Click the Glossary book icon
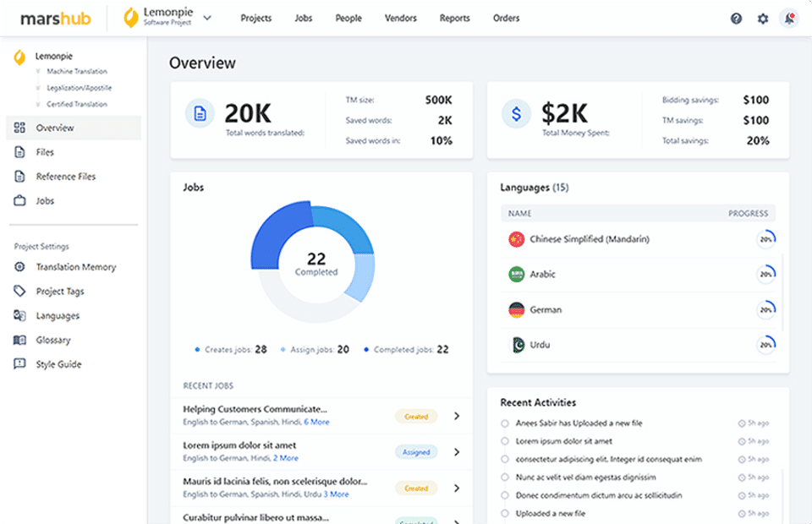This screenshot has height=524, width=812. (19, 340)
